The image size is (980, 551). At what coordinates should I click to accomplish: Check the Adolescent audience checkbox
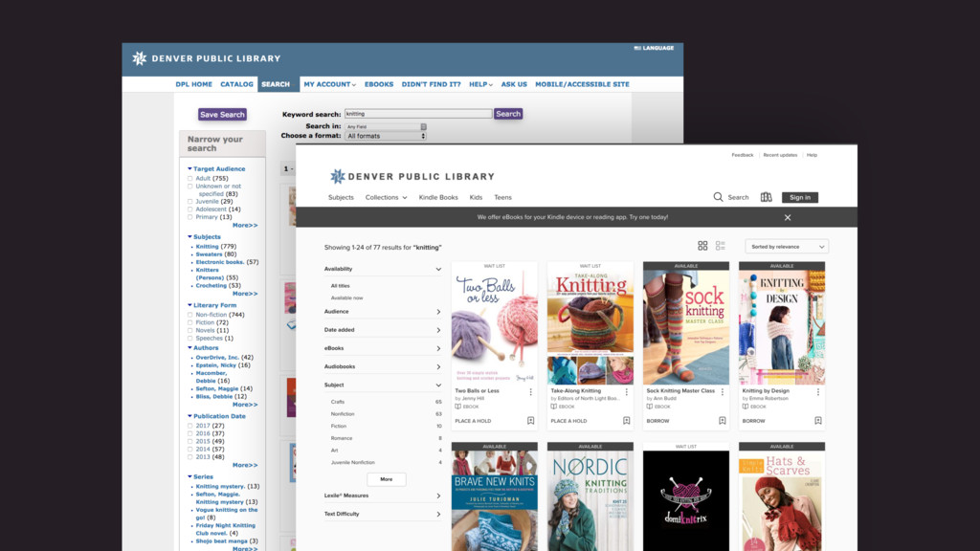pyautogui.click(x=190, y=209)
